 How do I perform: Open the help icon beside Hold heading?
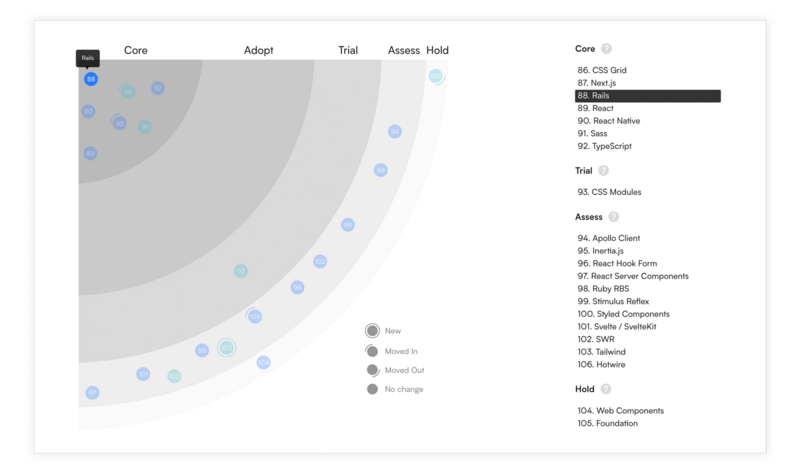point(606,389)
